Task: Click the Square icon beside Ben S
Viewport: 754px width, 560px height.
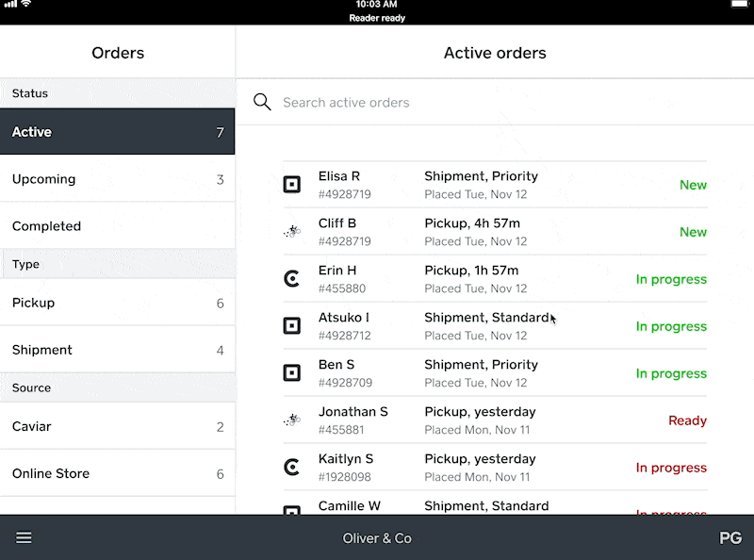Action: point(292,372)
